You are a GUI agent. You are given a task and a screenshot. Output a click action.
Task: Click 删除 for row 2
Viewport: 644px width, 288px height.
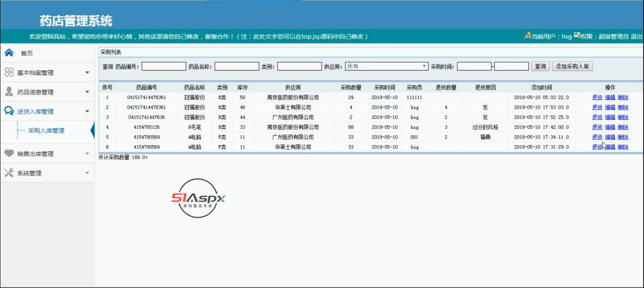pyautogui.click(x=623, y=107)
